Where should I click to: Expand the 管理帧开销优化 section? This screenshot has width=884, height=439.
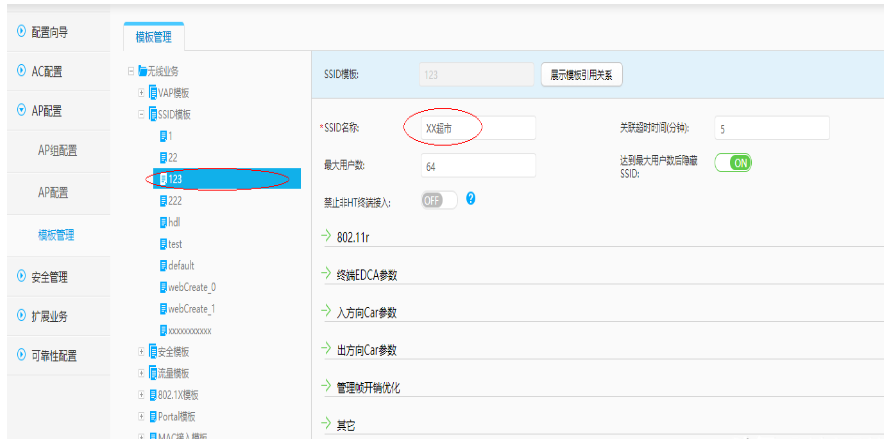coord(326,386)
